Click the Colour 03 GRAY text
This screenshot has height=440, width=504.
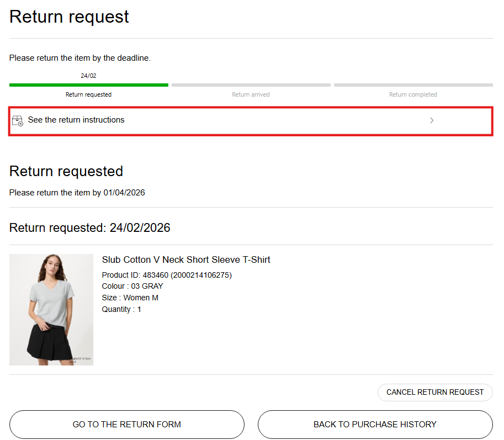pyautogui.click(x=132, y=286)
